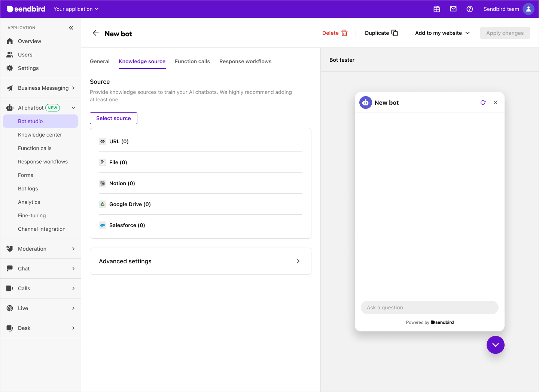Click the Powered by sendbird link
Screen dimensions: 539x392
430,322
